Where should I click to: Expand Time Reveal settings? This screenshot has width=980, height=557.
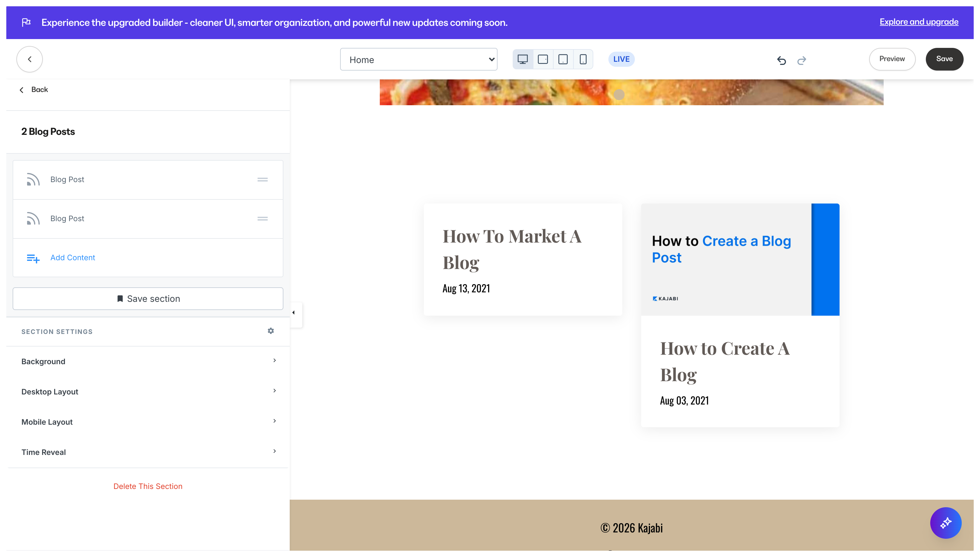[148, 452]
